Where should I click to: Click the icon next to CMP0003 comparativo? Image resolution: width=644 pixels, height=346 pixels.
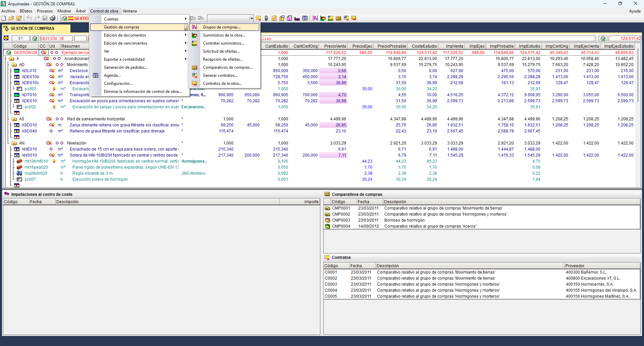(327, 220)
